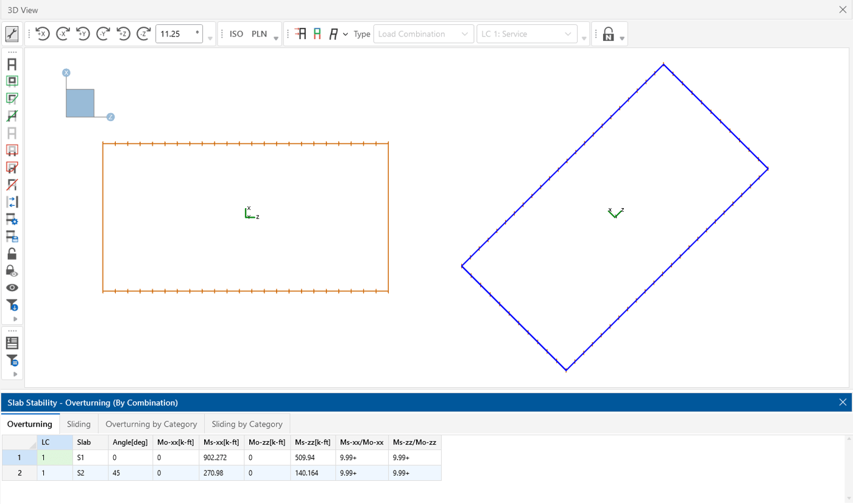
Task: Click the invert selection icon
Action: tap(12, 202)
